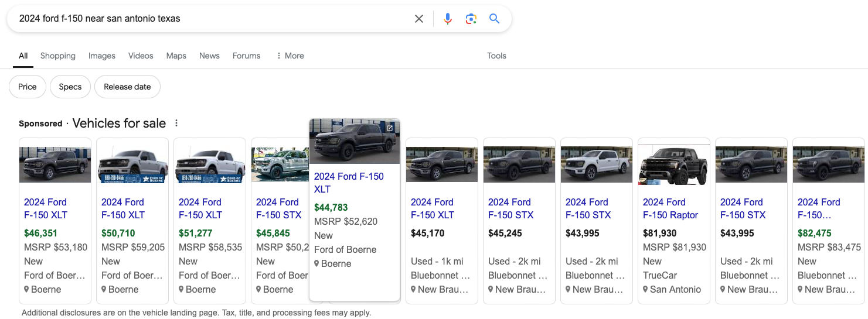Click MSRP $58,535 text
The image size is (868, 319).
click(x=210, y=247)
